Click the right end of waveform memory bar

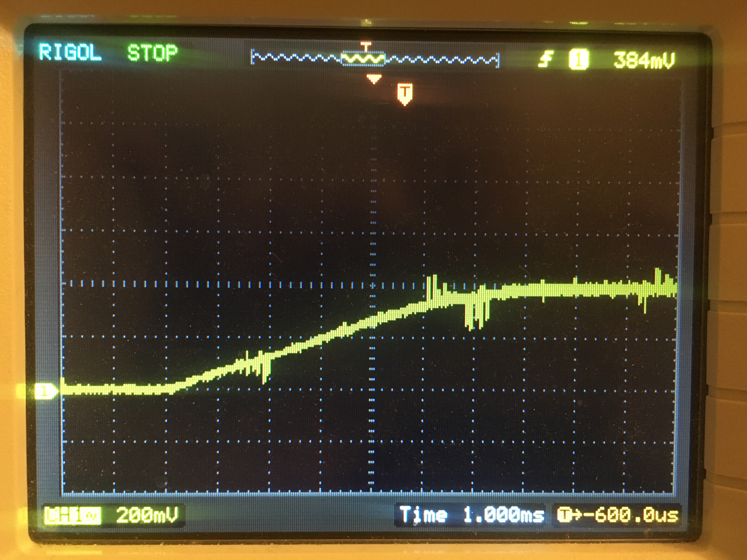click(x=498, y=60)
